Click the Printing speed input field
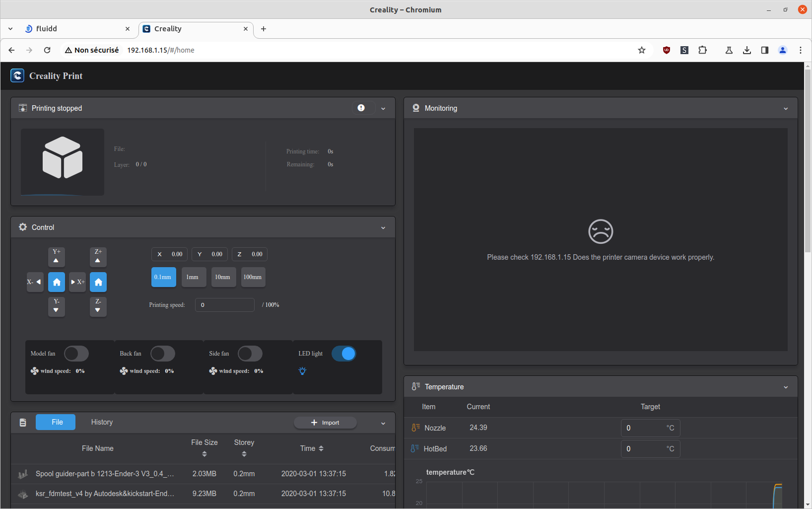Viewport: 812px width, 509px height. coord(225,305)
